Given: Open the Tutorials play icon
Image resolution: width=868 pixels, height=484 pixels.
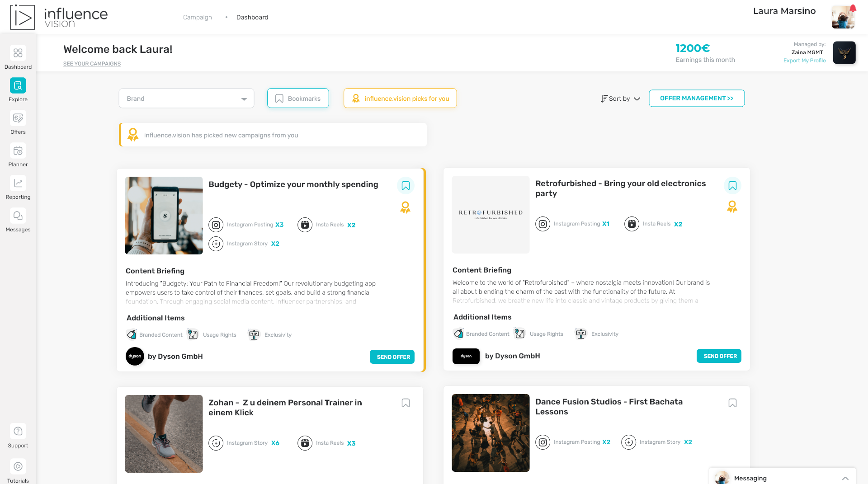Looking at the screenshot, I should (x=18, y=466).
